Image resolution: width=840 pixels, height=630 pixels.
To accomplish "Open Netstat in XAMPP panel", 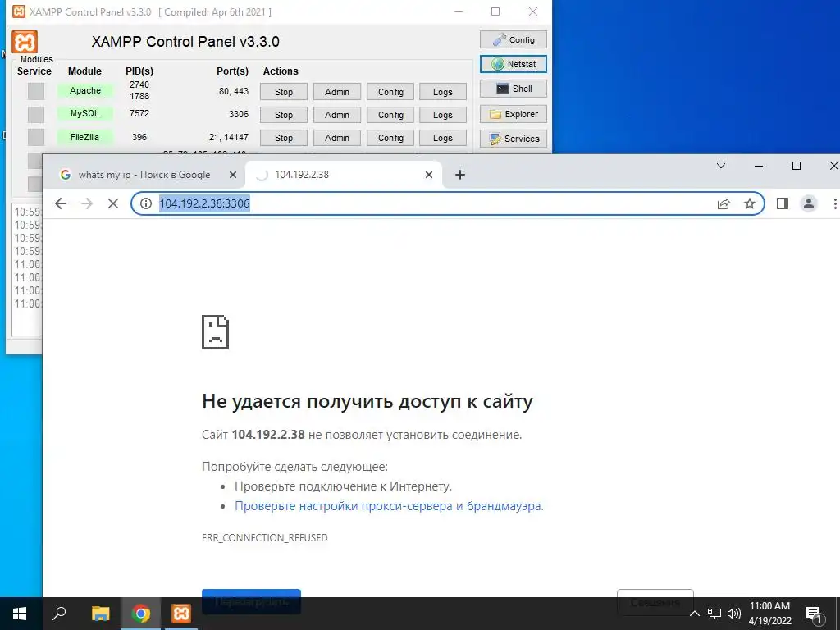I will (514, 64).
